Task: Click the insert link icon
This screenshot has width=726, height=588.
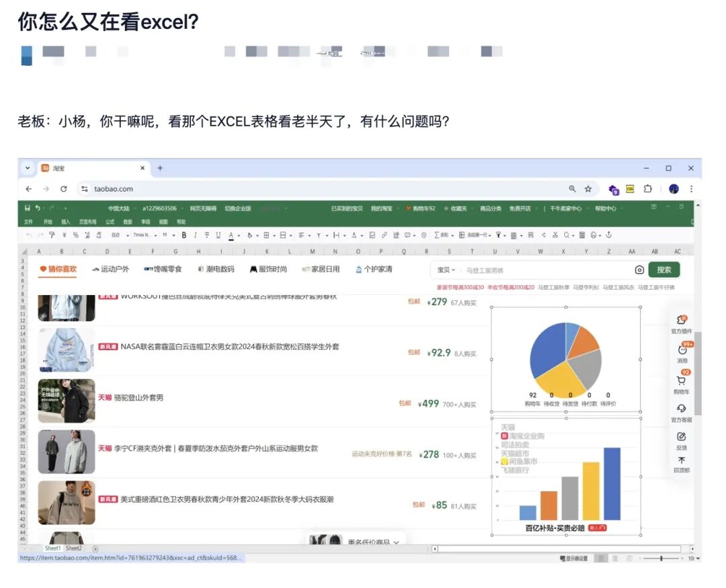Action: [385, 235]
